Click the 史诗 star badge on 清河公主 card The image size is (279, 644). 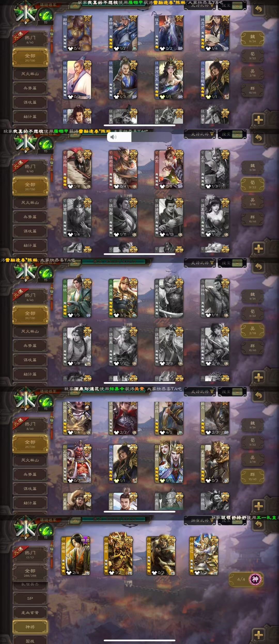[x=179, y=65]
